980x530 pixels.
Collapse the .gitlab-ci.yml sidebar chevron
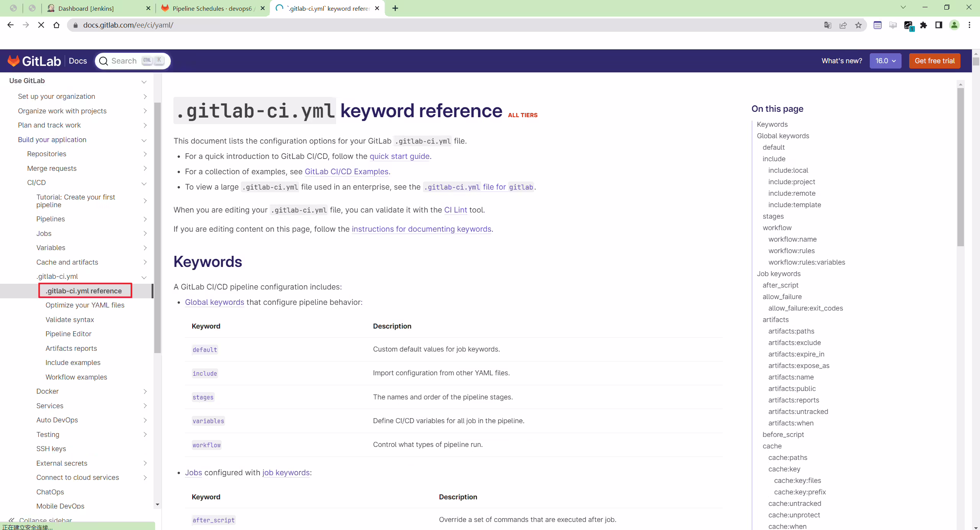click(x=144, y=278)
